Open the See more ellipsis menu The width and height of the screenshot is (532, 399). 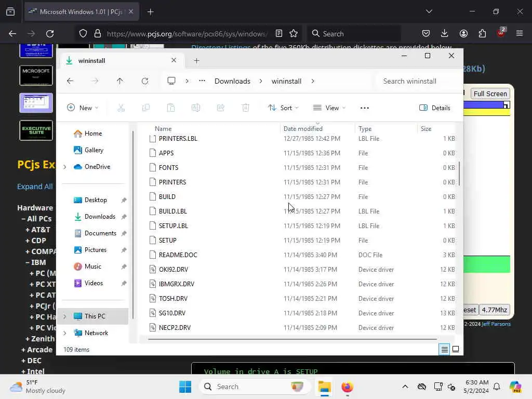click(x=364, y=108)
